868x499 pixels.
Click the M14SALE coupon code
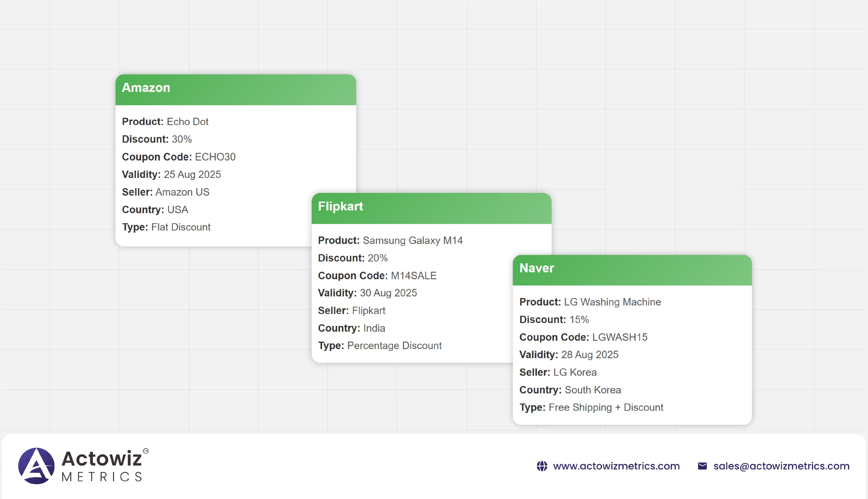click(414, 276)
